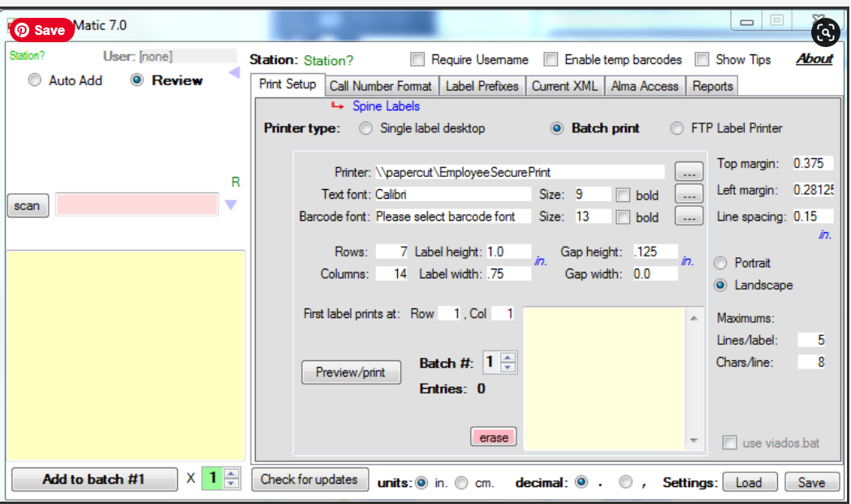851x504 pixels.
Task: Open the screen search lens icon
Action: [x=825, y=32]
